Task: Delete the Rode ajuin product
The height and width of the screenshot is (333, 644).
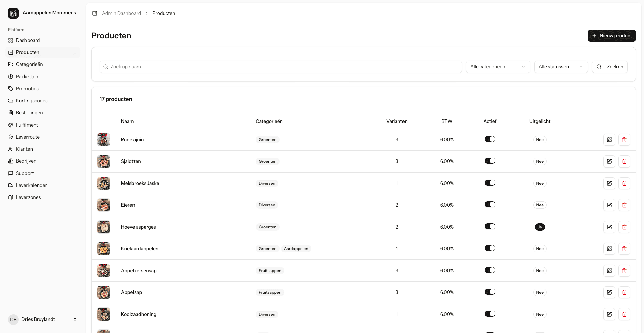Action: pyautogui.click(x=624, y=140)
